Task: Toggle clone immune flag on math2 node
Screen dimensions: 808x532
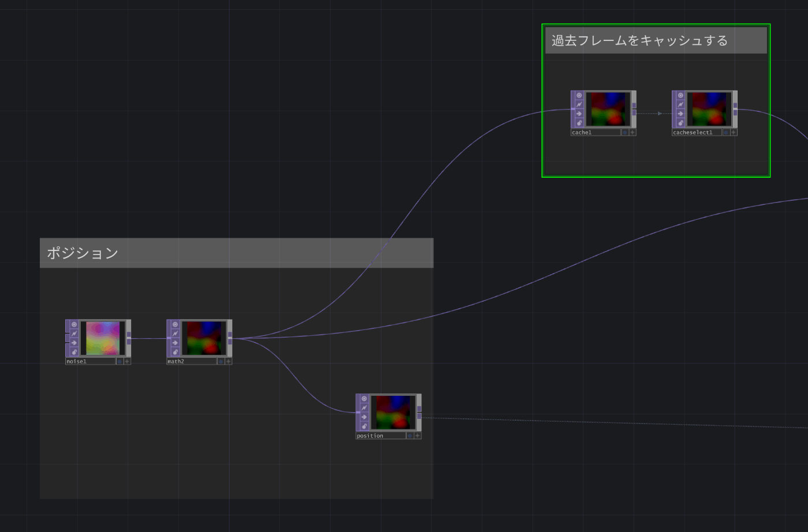Action: pos(175,334)
